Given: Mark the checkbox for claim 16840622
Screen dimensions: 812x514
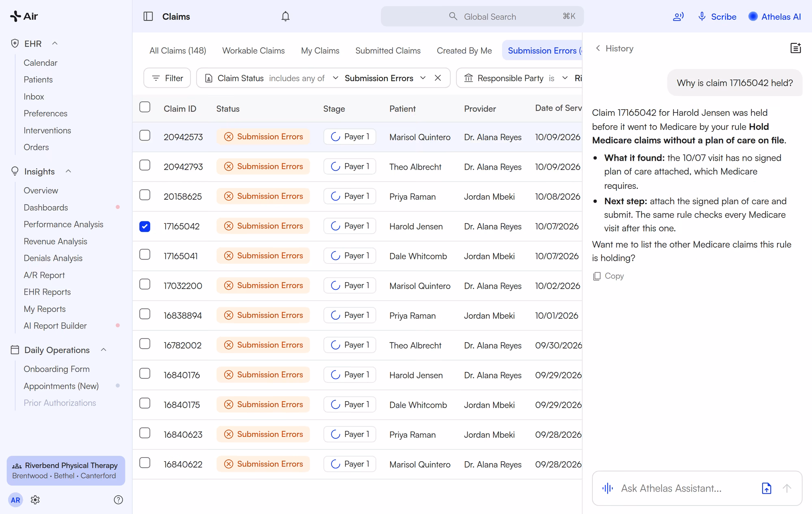Looking at the screenshot, I should point(145,463).
